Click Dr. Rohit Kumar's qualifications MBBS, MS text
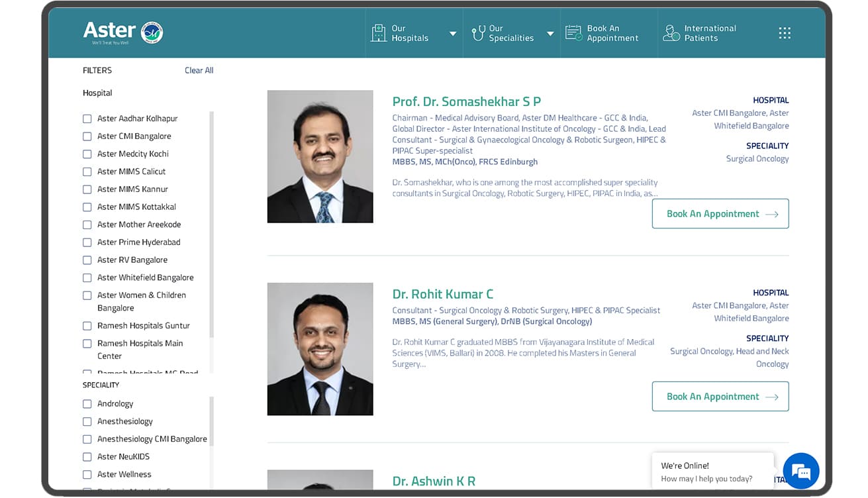The image size is (868, 498). coord(492,322)
